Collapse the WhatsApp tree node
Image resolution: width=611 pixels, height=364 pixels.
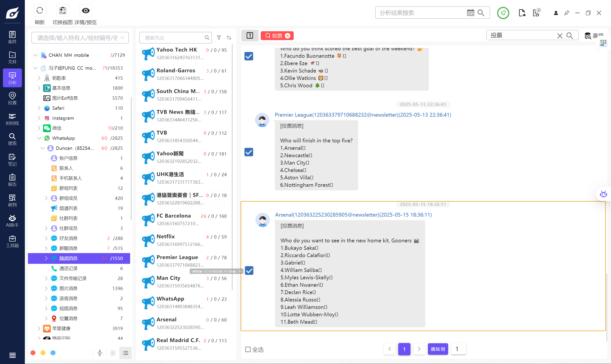39,138
